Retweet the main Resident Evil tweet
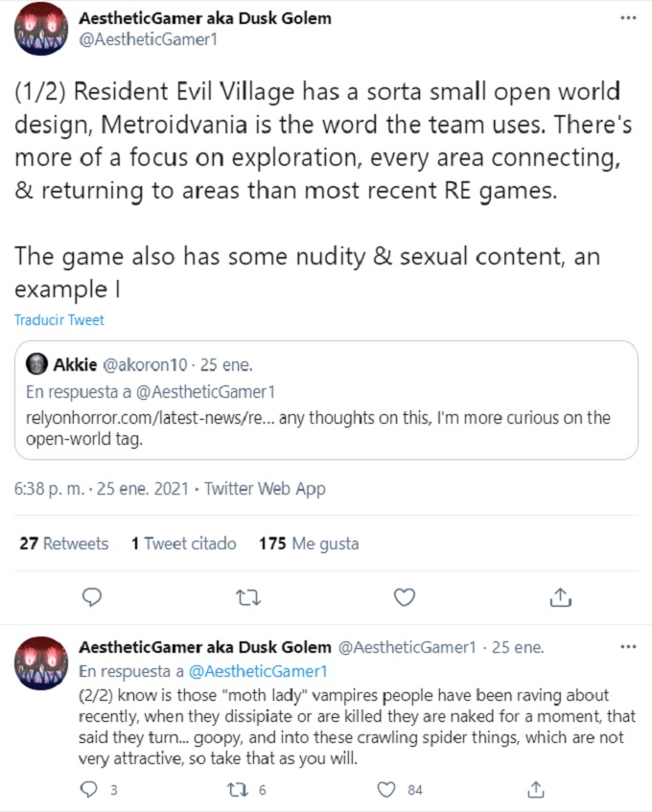Viewport: 652px width, 812px height. coord(248,597)
